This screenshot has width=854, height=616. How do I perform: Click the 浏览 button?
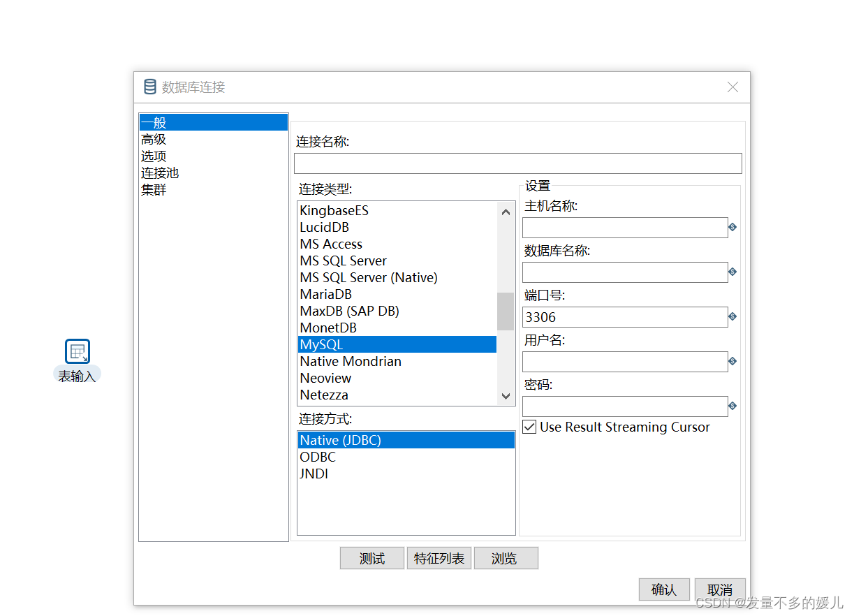[x=506, y=558]
